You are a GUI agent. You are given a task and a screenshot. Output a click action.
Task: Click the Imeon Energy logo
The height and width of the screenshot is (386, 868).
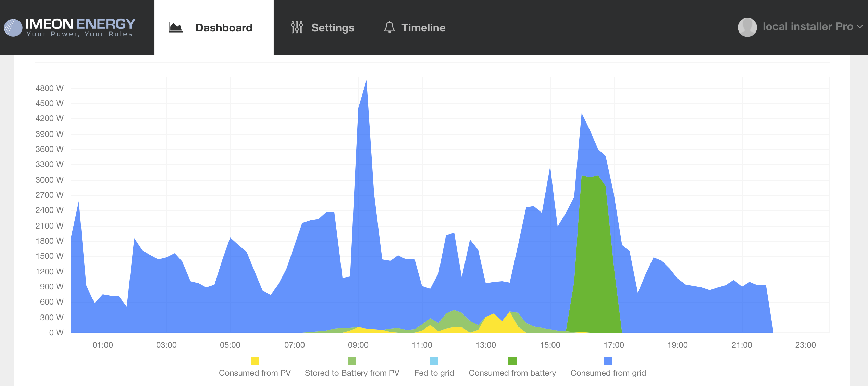[x=70, y=27]
